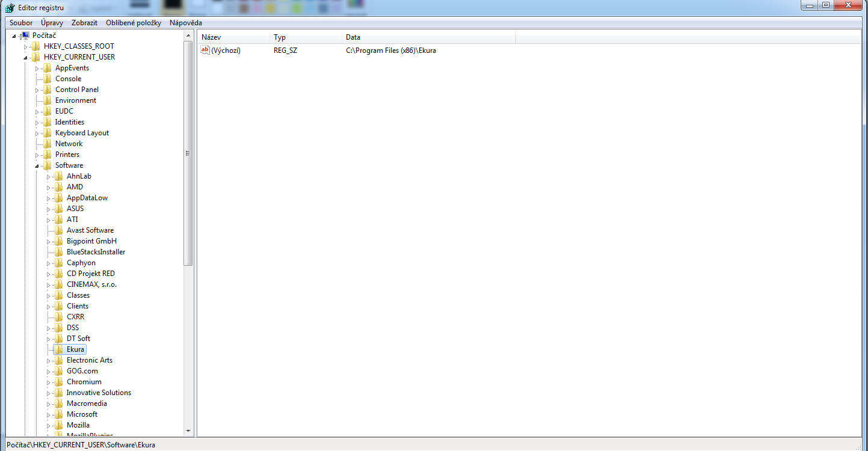Click the CD Projekt RED folder icon
Screen dimensions: 868x451
click(58, 274)
